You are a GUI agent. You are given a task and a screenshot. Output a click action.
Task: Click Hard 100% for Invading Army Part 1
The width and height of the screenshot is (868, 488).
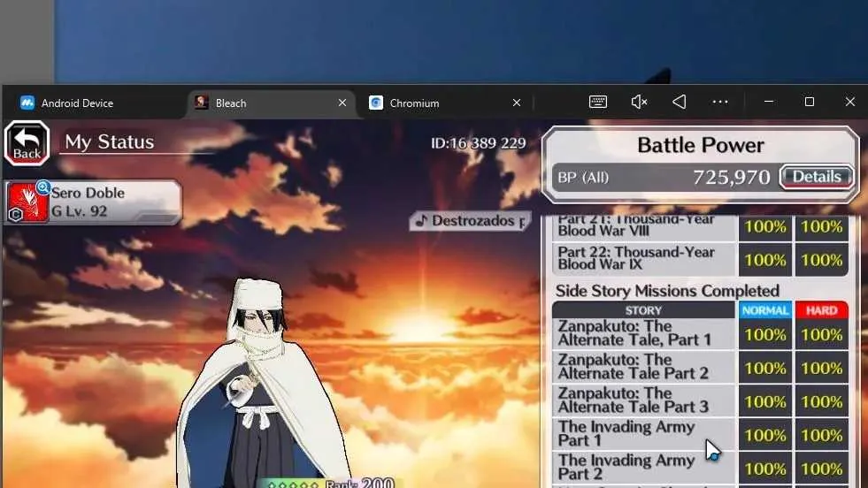pos(821,435)
